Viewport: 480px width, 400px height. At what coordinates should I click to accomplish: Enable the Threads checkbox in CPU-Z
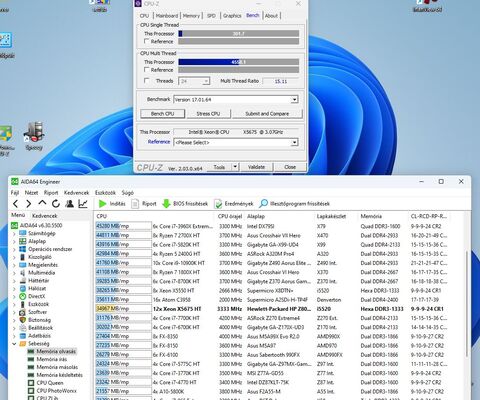[x=146, y=81]
